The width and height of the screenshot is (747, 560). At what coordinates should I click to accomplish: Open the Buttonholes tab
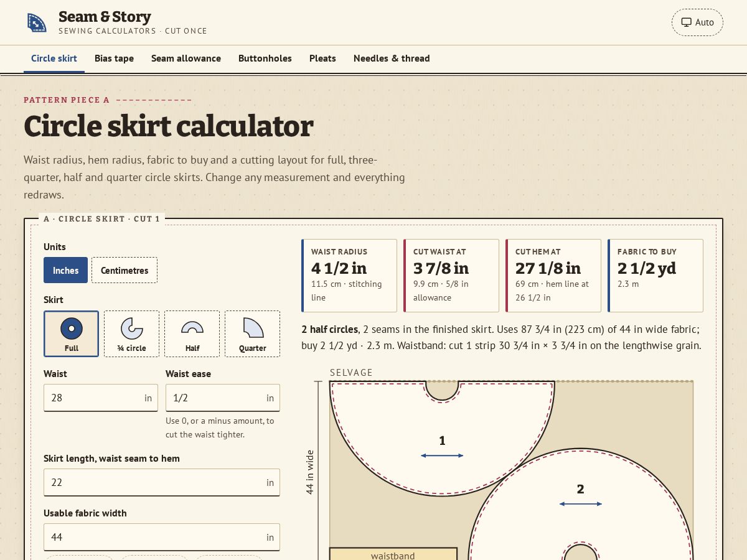tap(265, 58)
